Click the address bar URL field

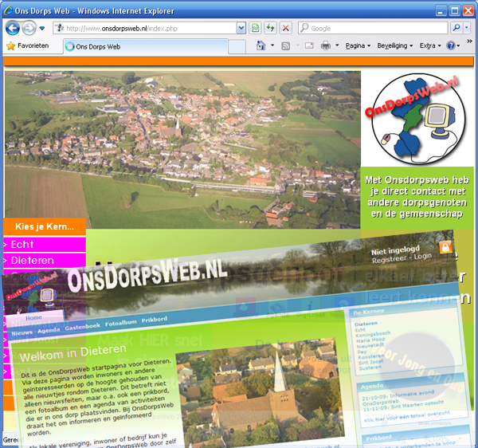[145, 29]
